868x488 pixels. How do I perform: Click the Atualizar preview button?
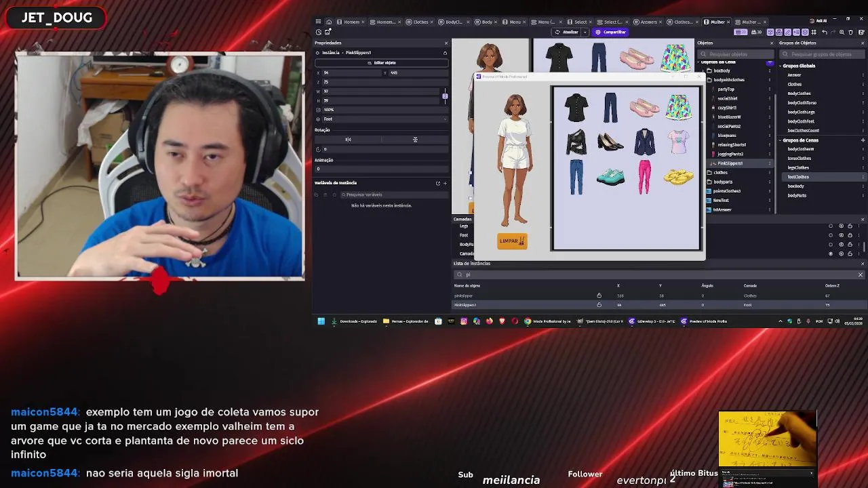tap(567, 32)
